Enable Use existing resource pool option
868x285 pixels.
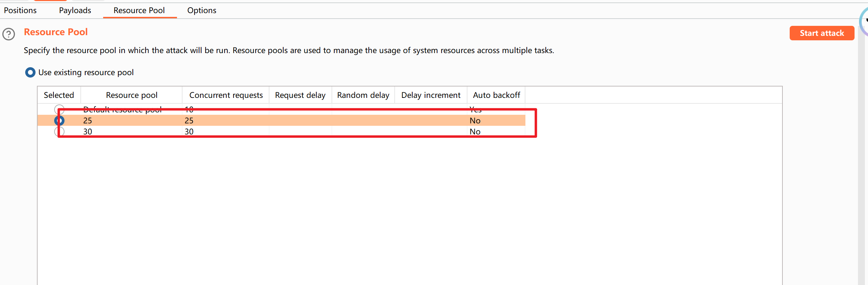coord(30,72)
